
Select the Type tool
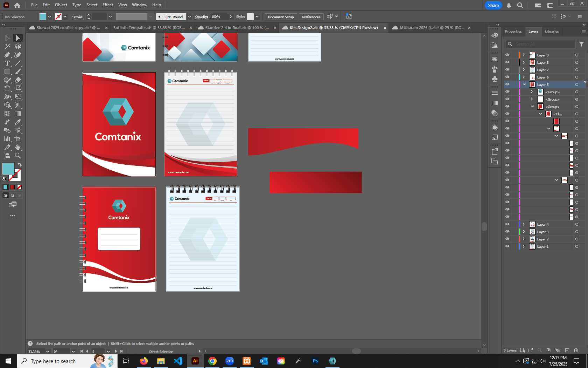[x=7, y=63]
